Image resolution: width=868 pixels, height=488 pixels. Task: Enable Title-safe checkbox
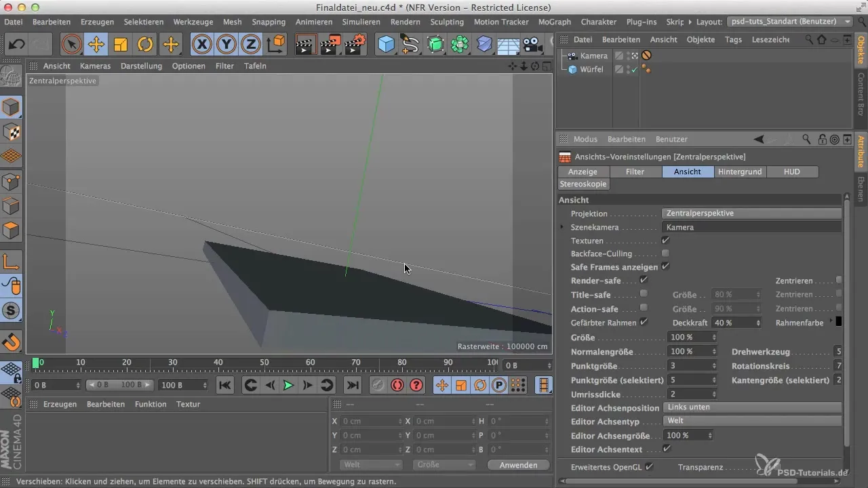(x=644, y=293)
